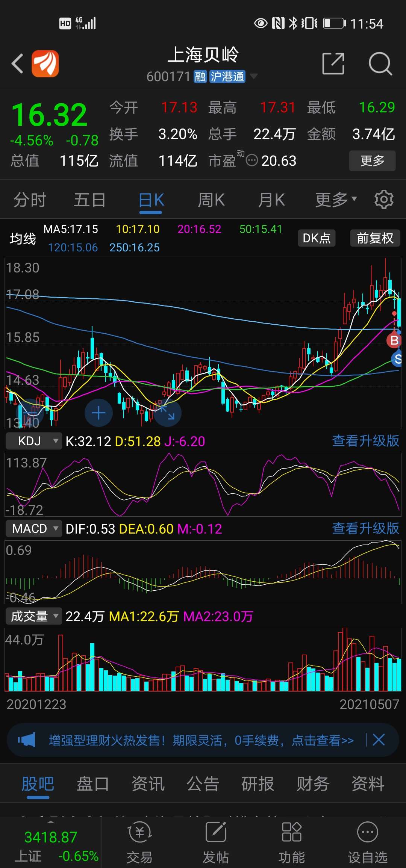Open the 成交量 indicator dropdown
Image resolution: width=406 pixels, height=868 pixels.
[34, 616]
